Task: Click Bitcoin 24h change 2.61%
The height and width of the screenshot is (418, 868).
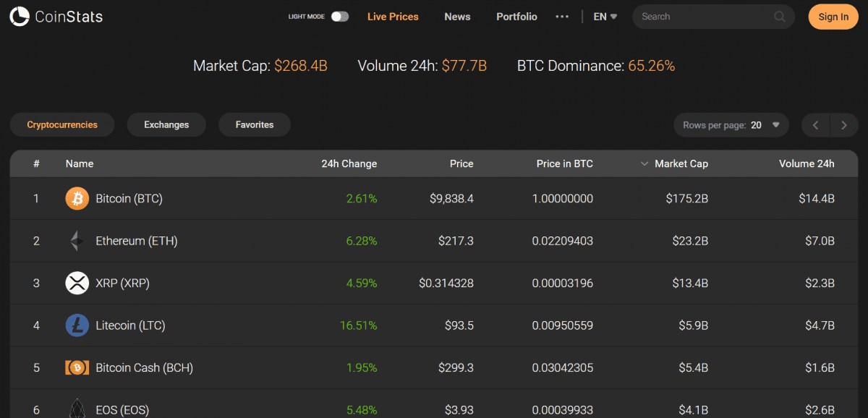Action: (362, 198)
